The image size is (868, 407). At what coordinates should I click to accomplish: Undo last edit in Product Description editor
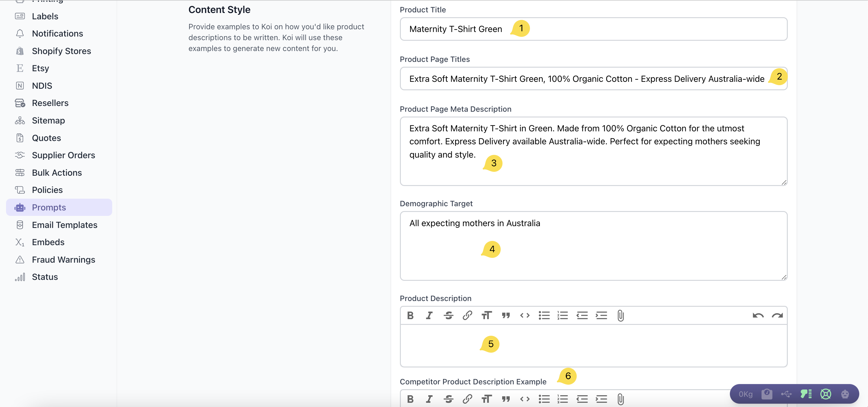[x=758, y=315]
